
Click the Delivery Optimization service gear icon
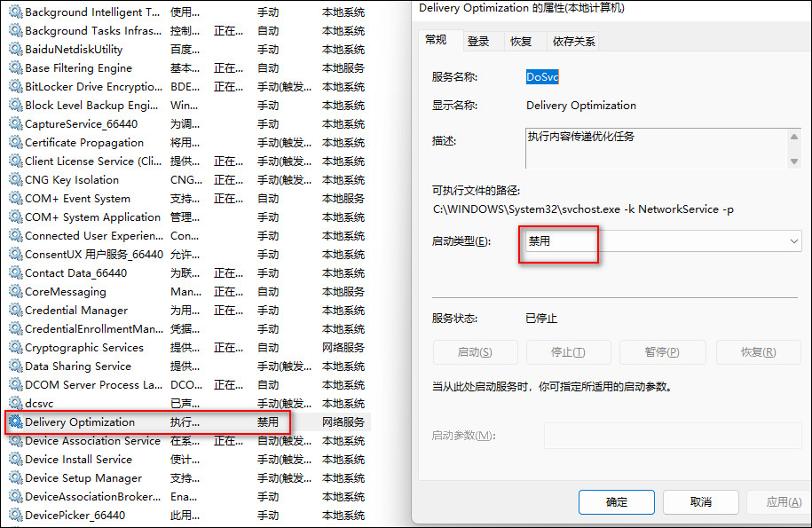tap(16, 422)
